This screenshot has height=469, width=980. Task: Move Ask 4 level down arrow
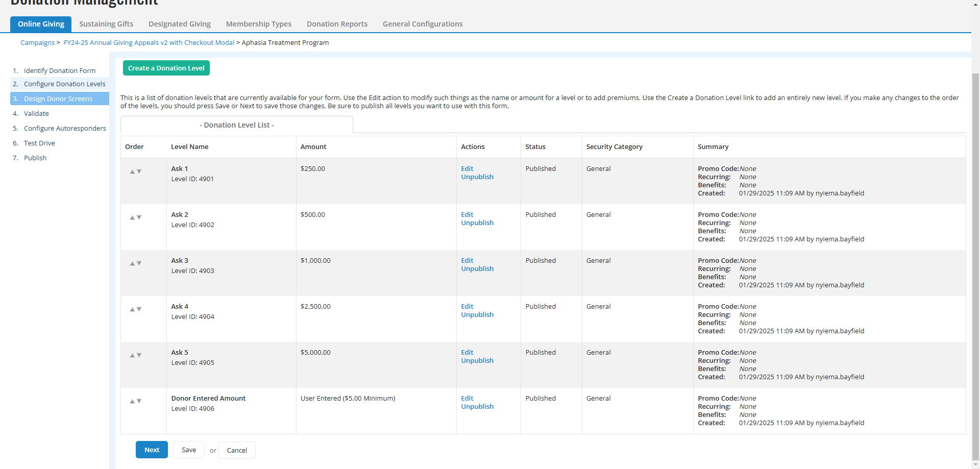coord(139,309)
